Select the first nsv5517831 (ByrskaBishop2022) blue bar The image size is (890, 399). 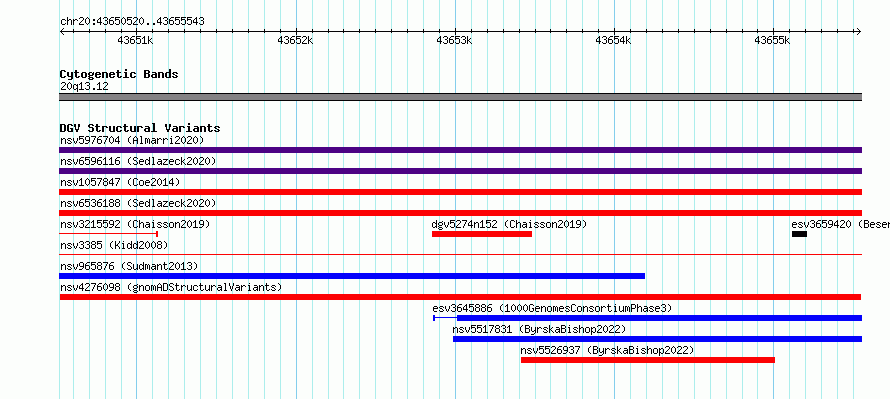point(657,339)
